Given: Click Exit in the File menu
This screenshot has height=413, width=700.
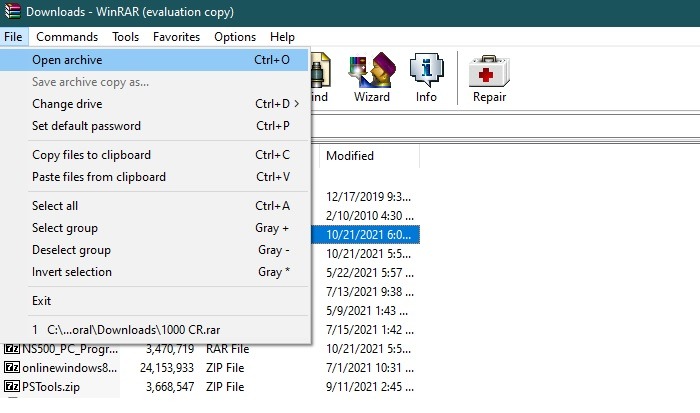Looking at the screenshot, I should point(154,301).
